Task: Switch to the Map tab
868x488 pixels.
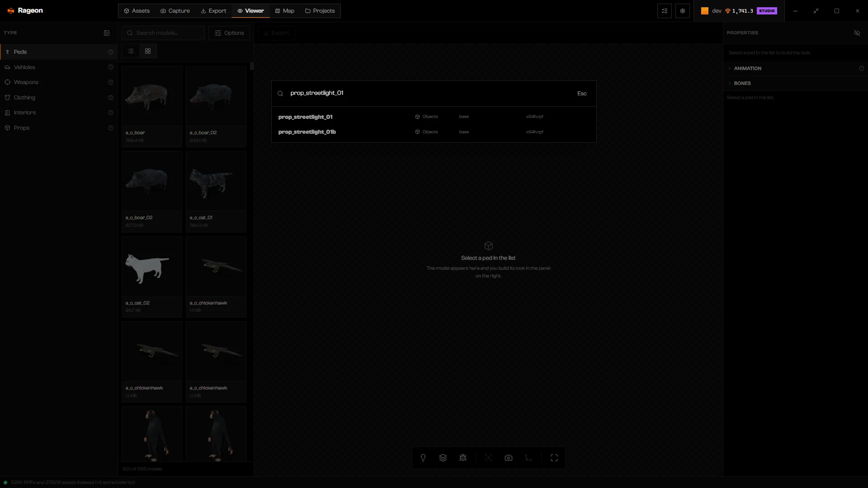Action: (284, 11)
